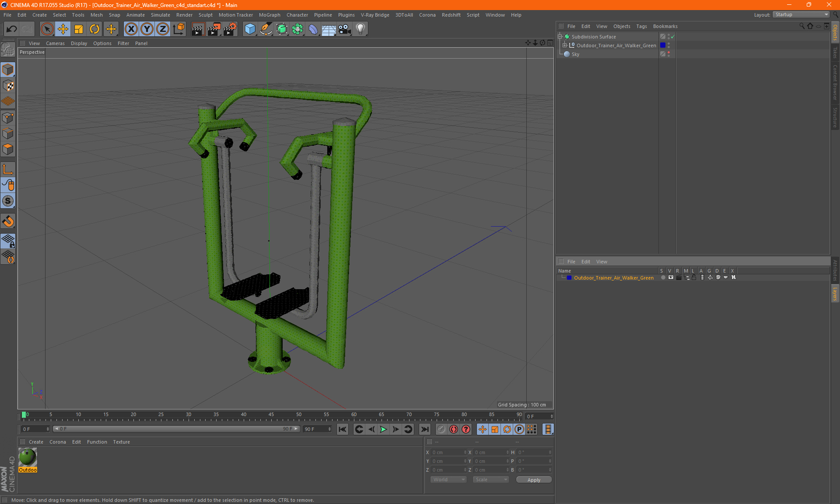
Task: Select the Move tool in top toolbar
Action: pyautogui.click(x=63, y=29)
